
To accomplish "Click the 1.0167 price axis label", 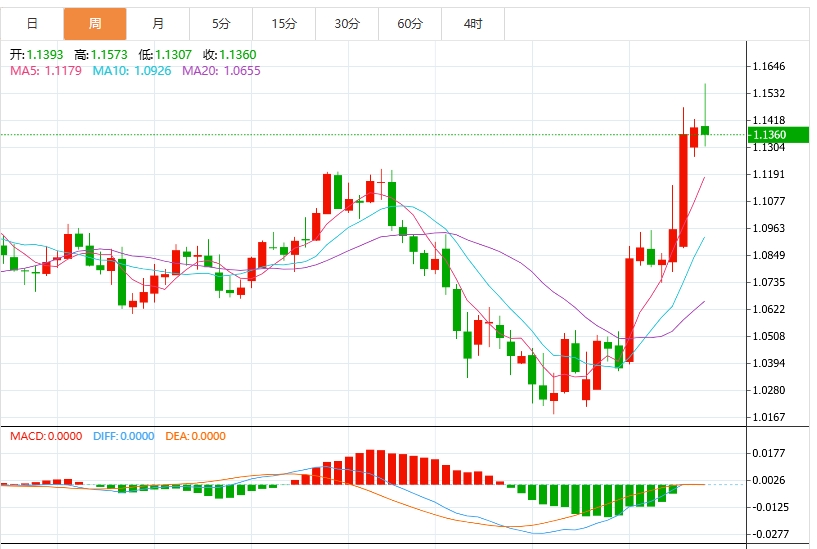I will point(769,417).
